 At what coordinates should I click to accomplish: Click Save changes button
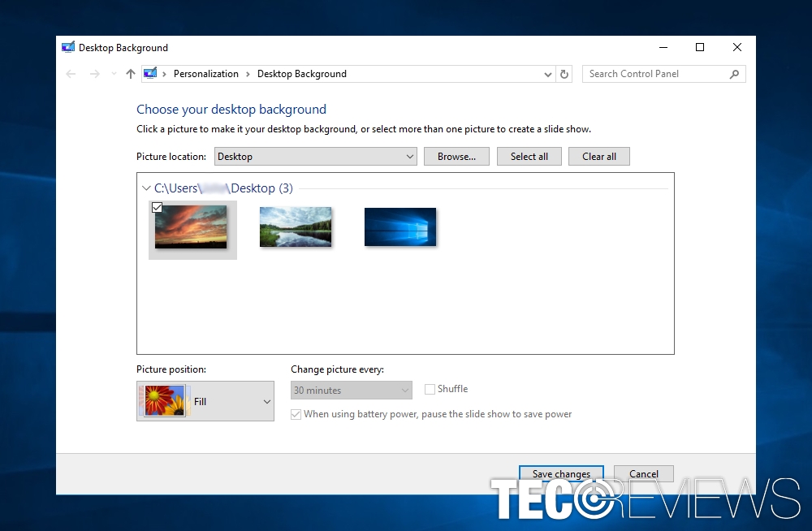[x=561, y=473]
